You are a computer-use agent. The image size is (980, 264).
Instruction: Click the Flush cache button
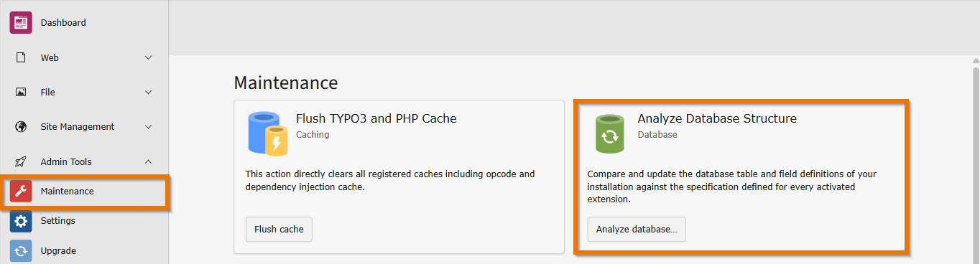click(279, 230)
